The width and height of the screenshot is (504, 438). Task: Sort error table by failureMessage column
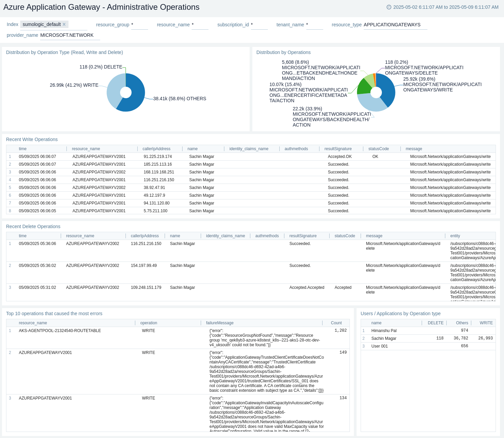(220, 323)
